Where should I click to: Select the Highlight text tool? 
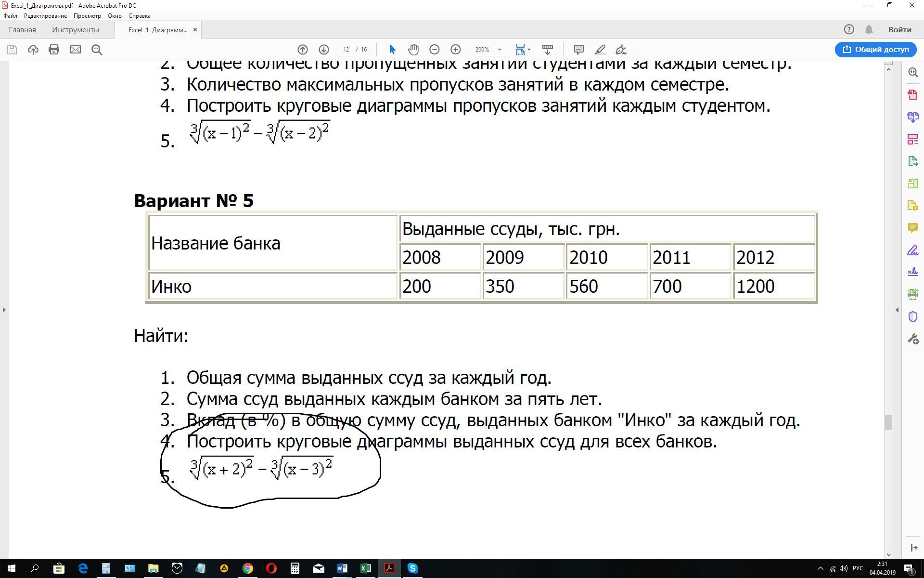click(600, 50)
